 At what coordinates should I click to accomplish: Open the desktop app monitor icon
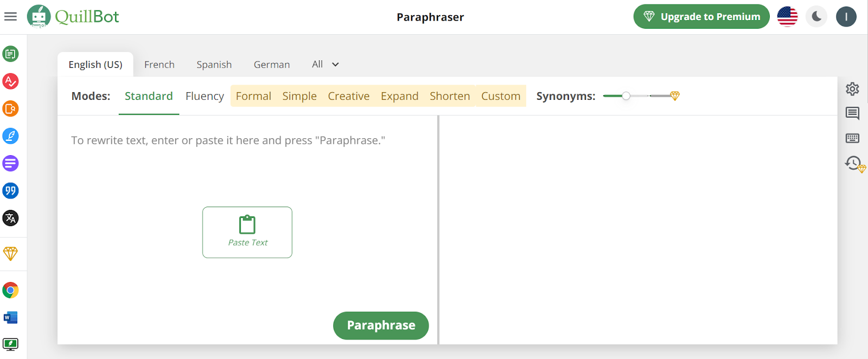(x=10, y=344)
